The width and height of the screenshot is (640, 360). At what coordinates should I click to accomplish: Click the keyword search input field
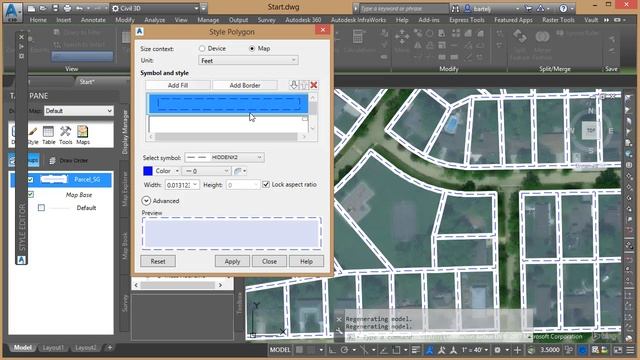[403, 8]
